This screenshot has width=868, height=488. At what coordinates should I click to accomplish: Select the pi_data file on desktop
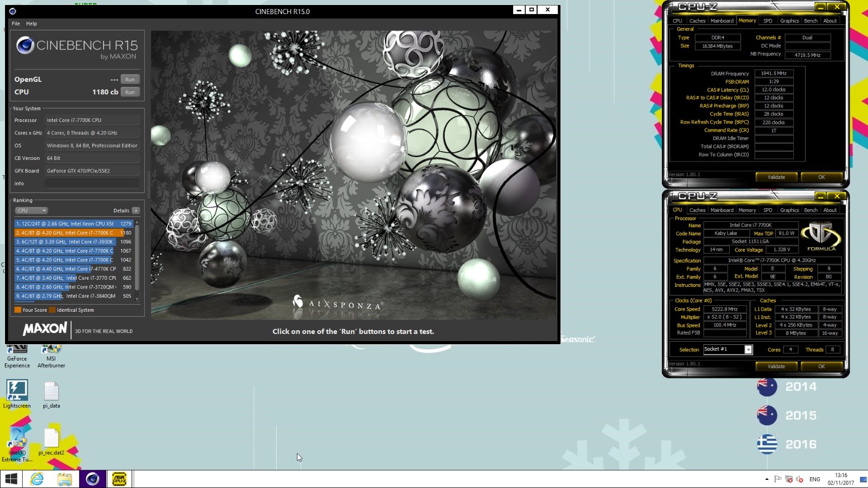pyautogui.click(x=52, y=395)
